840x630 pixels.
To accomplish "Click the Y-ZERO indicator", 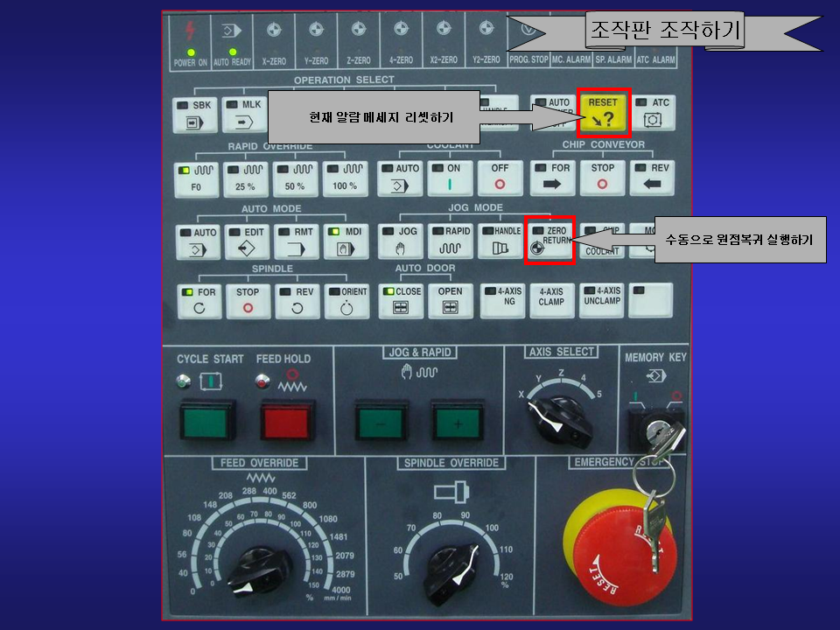I will coord(317,43).
